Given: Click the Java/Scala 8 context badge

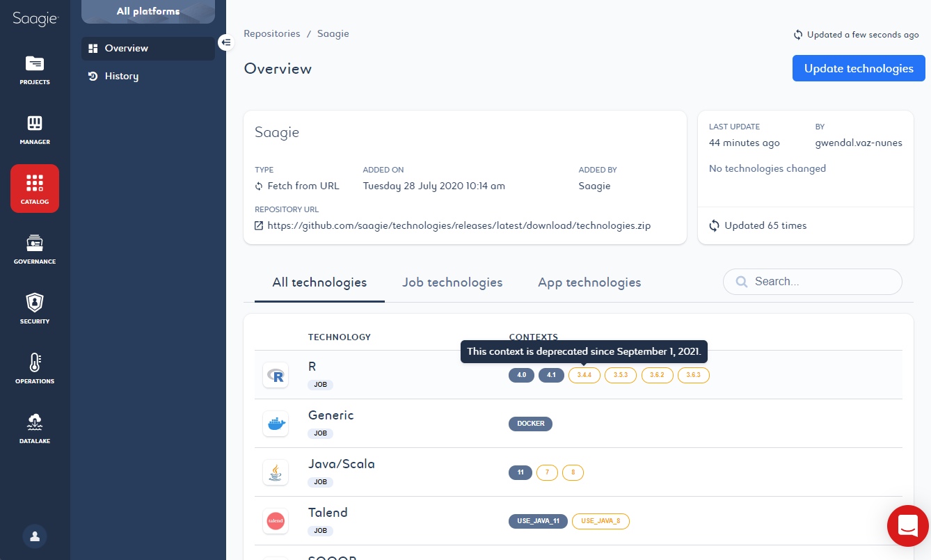Looking at the screenshot, I should pos(573,472).
